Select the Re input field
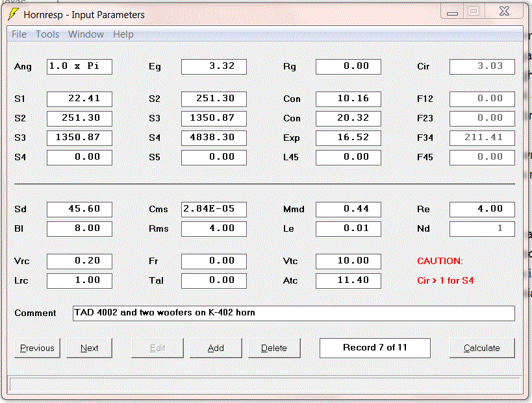Image resolution: width=532 pixels, height=403 pixels. click(482, 210)
